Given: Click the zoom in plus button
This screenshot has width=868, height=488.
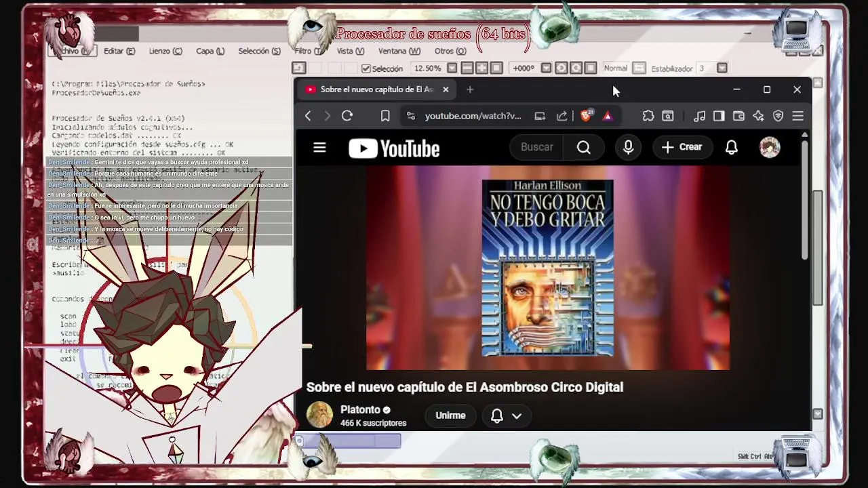Looking at the screenshot, I should coord(481,68).
